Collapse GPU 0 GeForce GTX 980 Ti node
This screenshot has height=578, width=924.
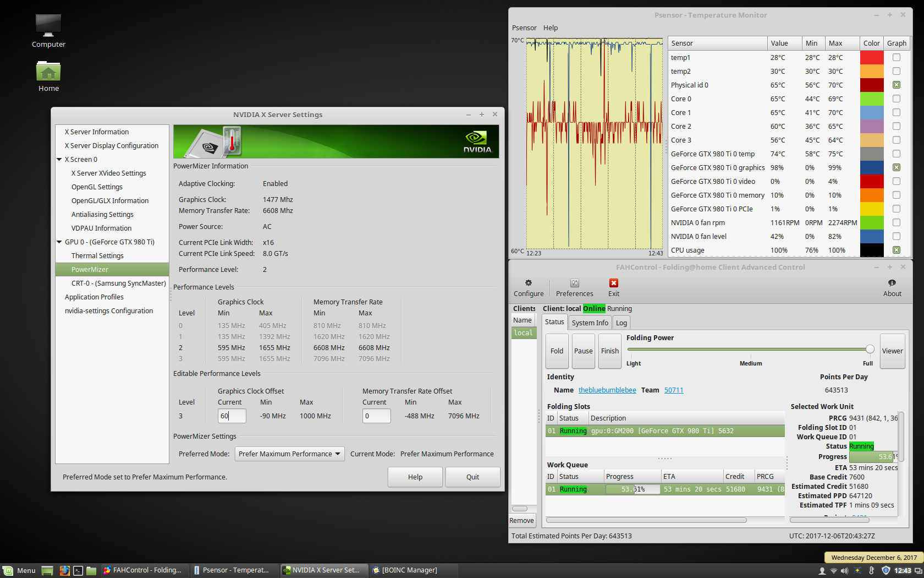59,242
